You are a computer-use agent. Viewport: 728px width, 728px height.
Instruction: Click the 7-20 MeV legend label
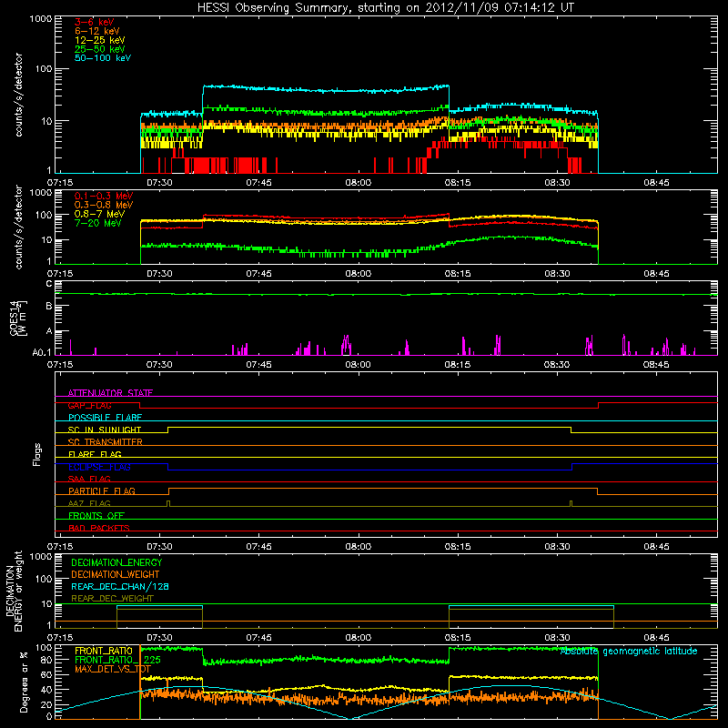(x=98, y=223)
